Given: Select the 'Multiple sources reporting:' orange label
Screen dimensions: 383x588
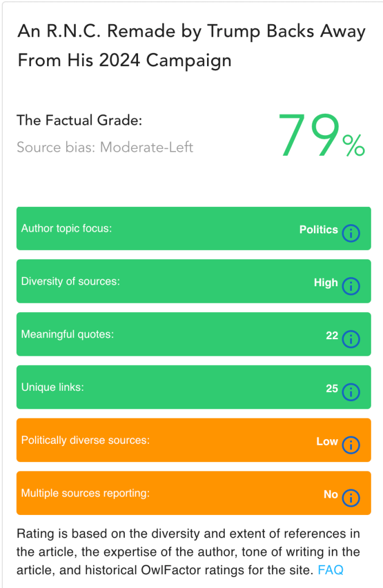Looking at the screenshot, I should [85, 494].
